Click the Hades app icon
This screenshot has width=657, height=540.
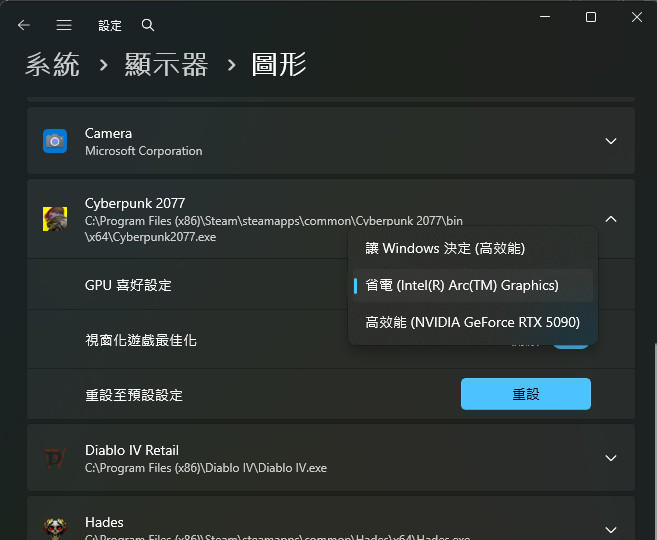(55, 527)
